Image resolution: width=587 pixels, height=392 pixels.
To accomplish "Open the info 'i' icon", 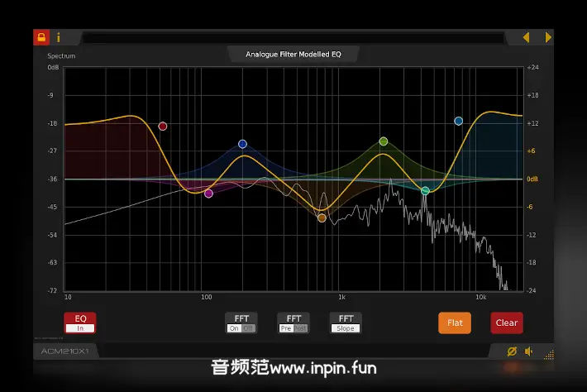I will [x=59, y=37].
